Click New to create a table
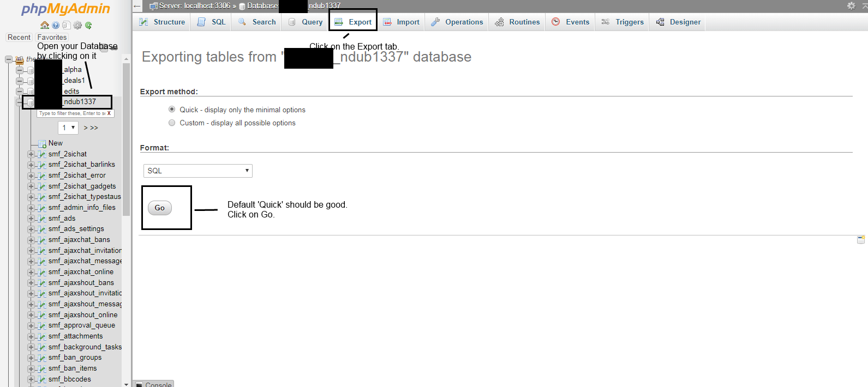 [x=56, y=143]
